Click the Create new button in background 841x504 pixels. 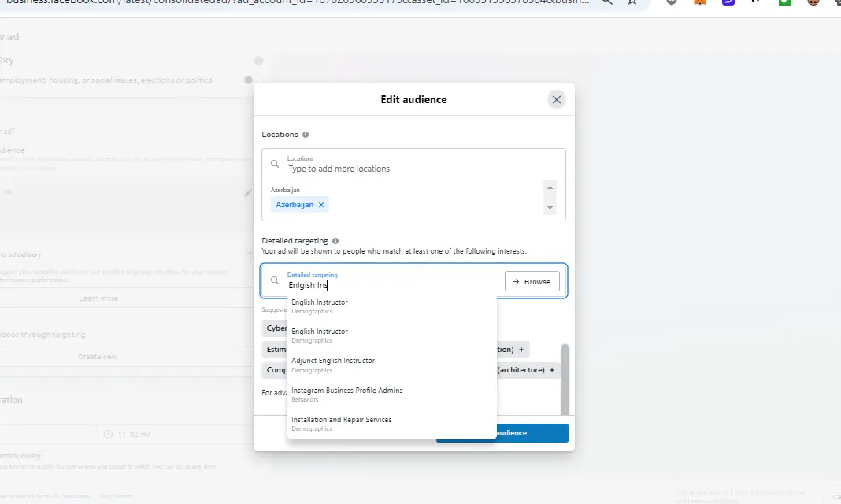[97, 357]
